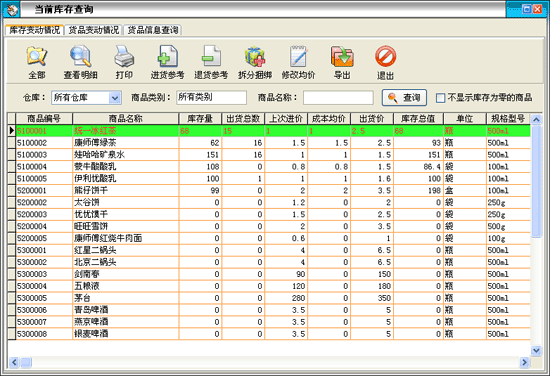Click the 导出 export icon

click(x=342, y=56)
